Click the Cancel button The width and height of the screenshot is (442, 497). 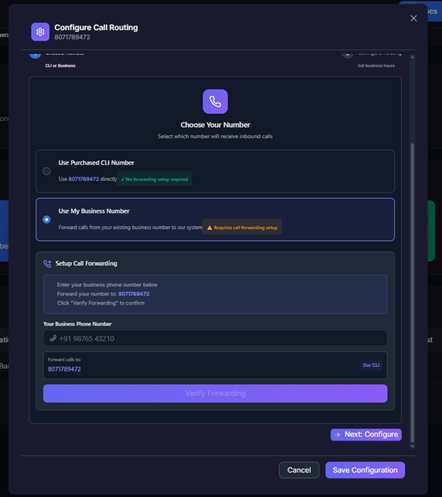[299, 470]
